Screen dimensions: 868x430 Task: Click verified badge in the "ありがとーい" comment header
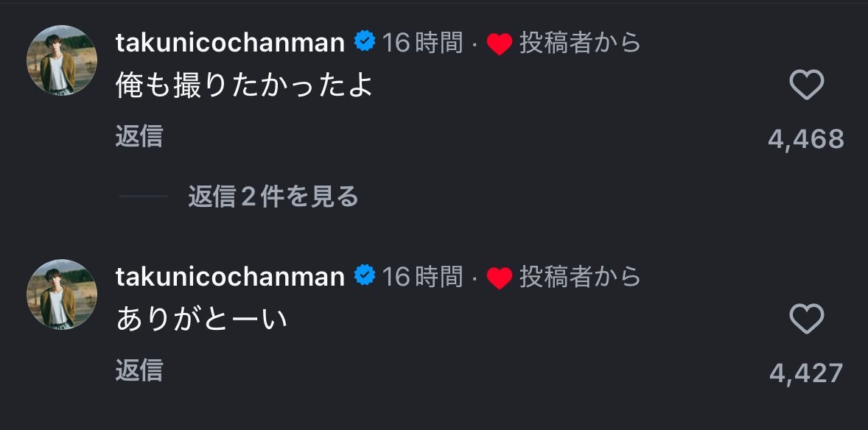point(364,276)
